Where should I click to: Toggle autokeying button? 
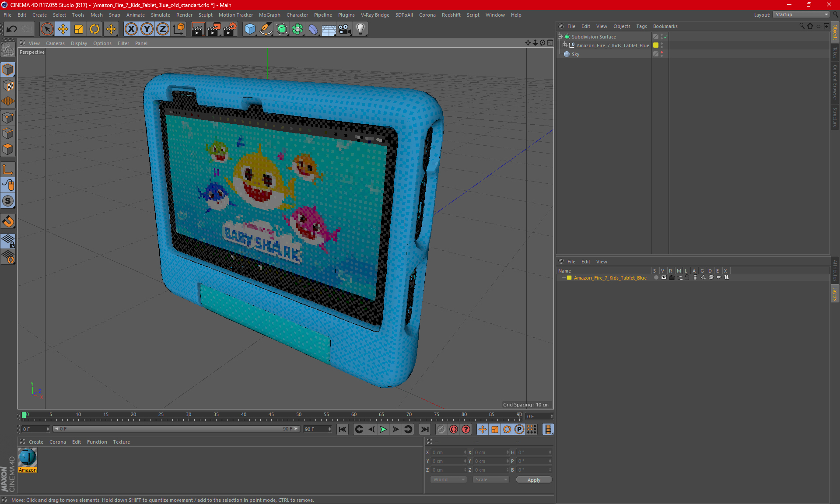(x=454, y=430)
